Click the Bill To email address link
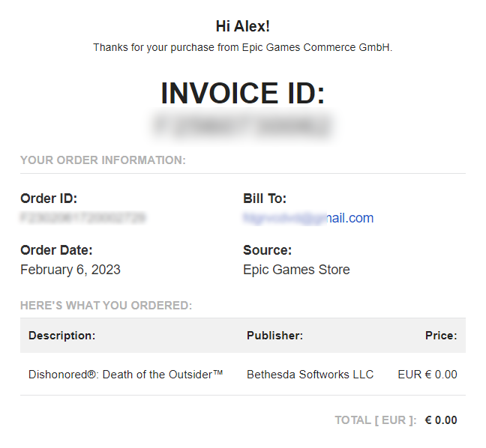The image size is (486, 448). [307, 218]
